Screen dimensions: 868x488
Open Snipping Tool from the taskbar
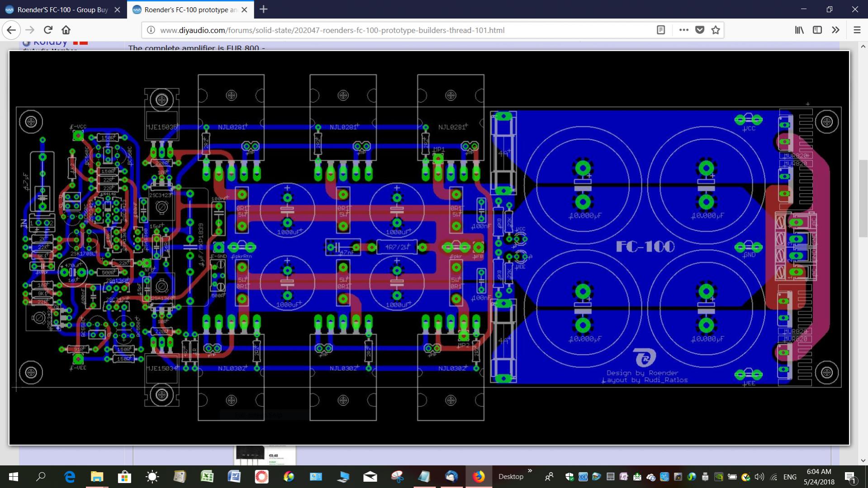[x=397, y=477]
